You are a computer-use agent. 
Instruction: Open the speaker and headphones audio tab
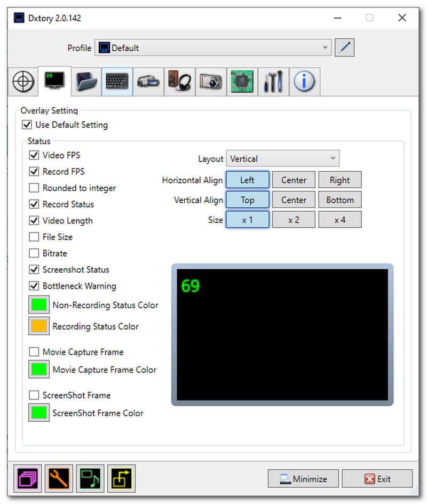(x=179, y=82)
